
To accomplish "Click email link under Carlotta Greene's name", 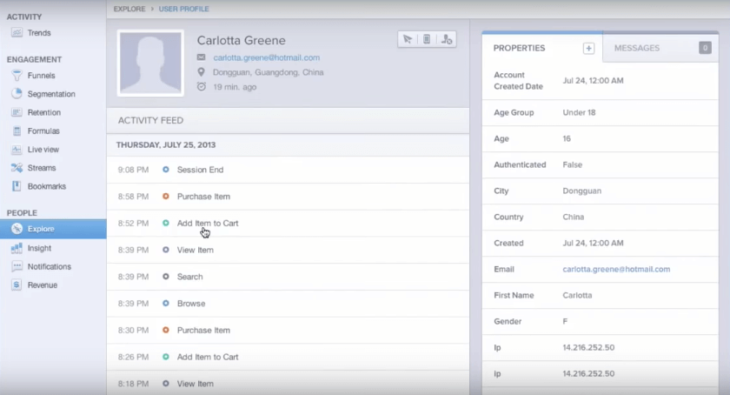I will (x=266, y=58).
